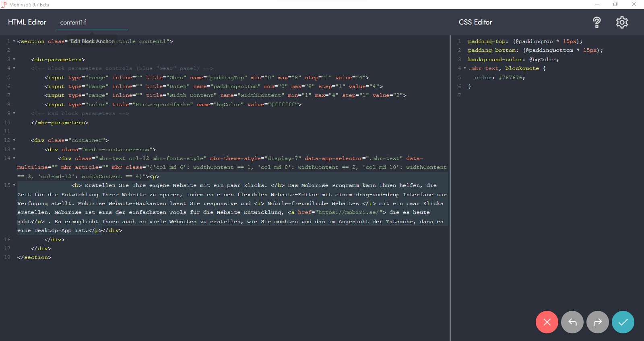Click the content1-f block anchor field

click(92, 23)
